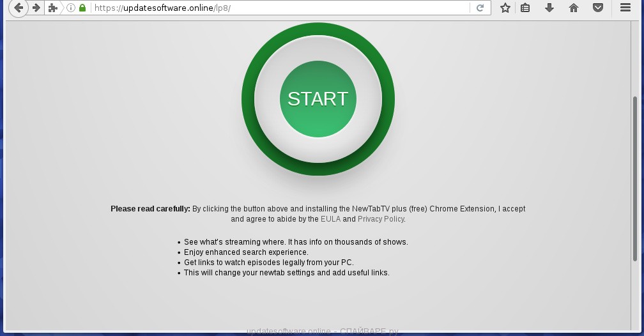Click the Pocket save icon
This screenshot has height=336, width=644.
[x=597, y=8]
